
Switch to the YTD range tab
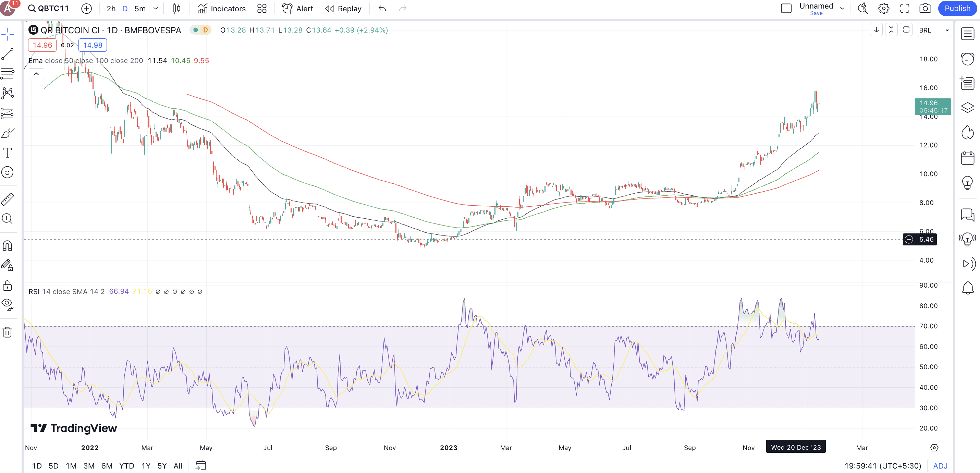click(126, 466)
